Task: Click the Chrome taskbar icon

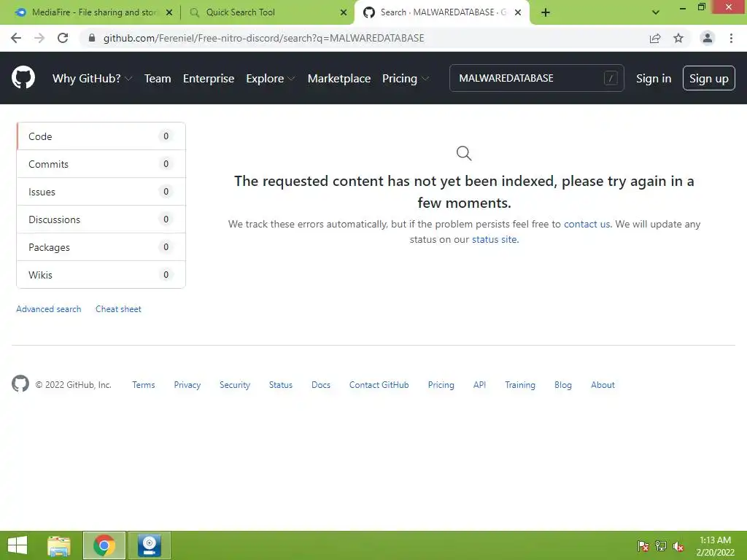Action: (104, 545)
